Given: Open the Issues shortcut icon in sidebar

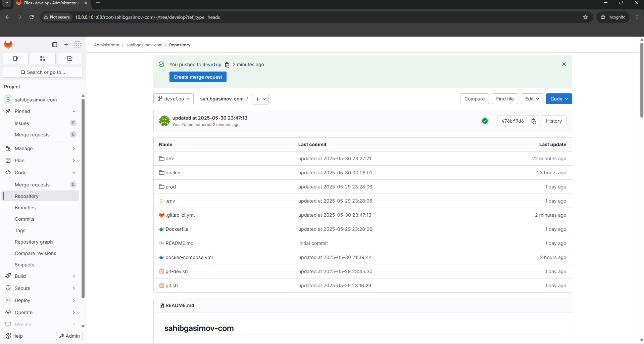Looking at the screenshot, I should pyautogui.click(x=15, y=58).
